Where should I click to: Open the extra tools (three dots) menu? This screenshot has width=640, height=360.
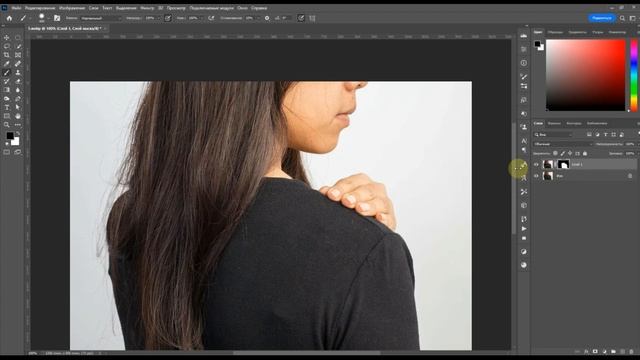(18, 125)
